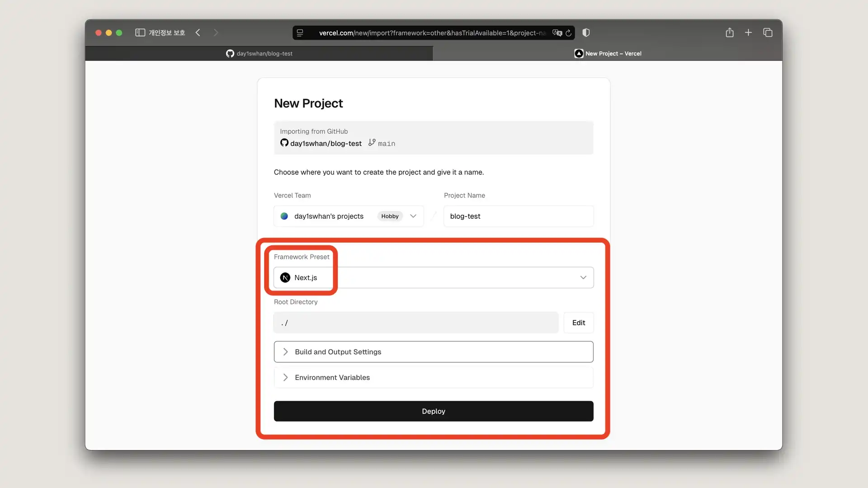Open the Framework Preset dropdown
868x488 pixels.
point(434,277)
